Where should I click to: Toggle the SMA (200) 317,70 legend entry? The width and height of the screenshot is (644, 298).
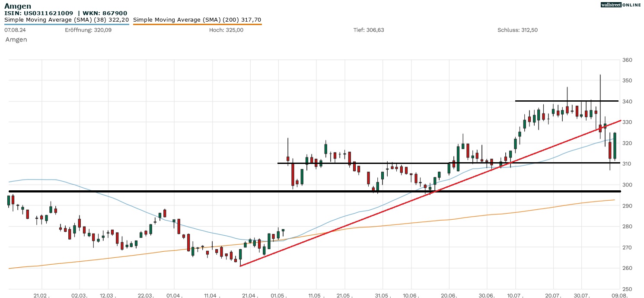coord(197,20)
